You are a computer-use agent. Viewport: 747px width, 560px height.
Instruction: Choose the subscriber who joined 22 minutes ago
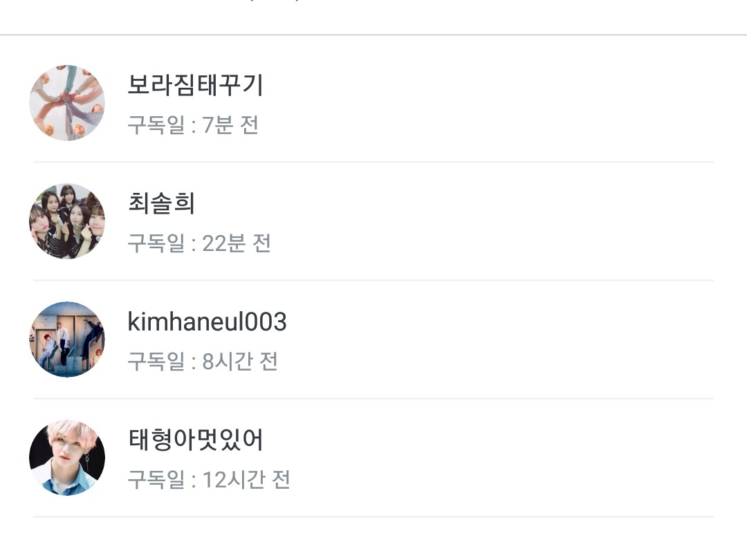373,222
